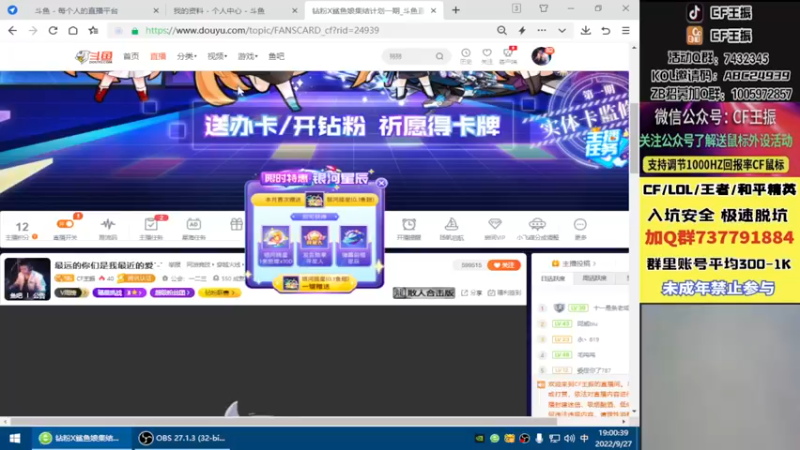Click the 分享 share link
Screen dimensions: 800x450
point(471,293)
